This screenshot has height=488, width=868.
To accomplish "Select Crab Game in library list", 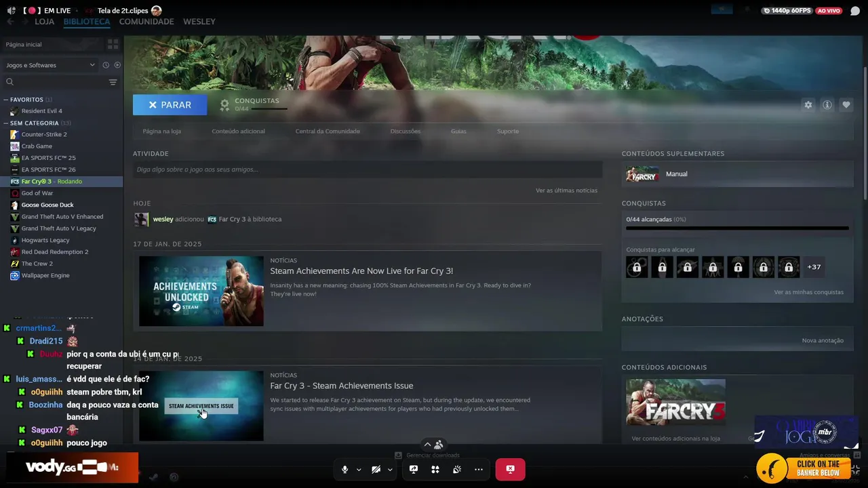I will pos(37,146).
